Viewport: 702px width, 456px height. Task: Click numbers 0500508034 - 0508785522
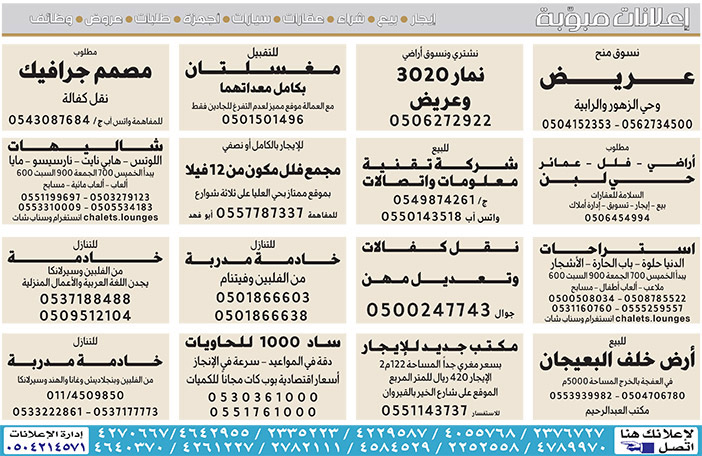(617, 298)
